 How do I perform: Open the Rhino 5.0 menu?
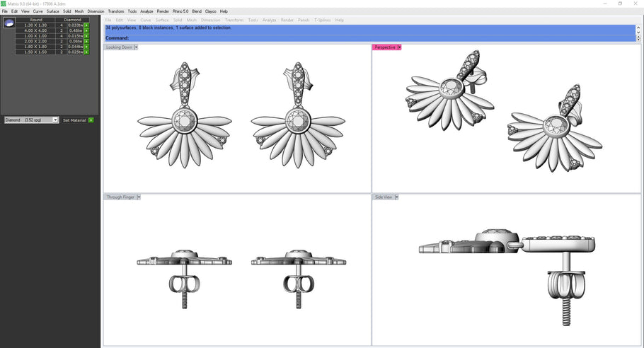coord(180,11)
